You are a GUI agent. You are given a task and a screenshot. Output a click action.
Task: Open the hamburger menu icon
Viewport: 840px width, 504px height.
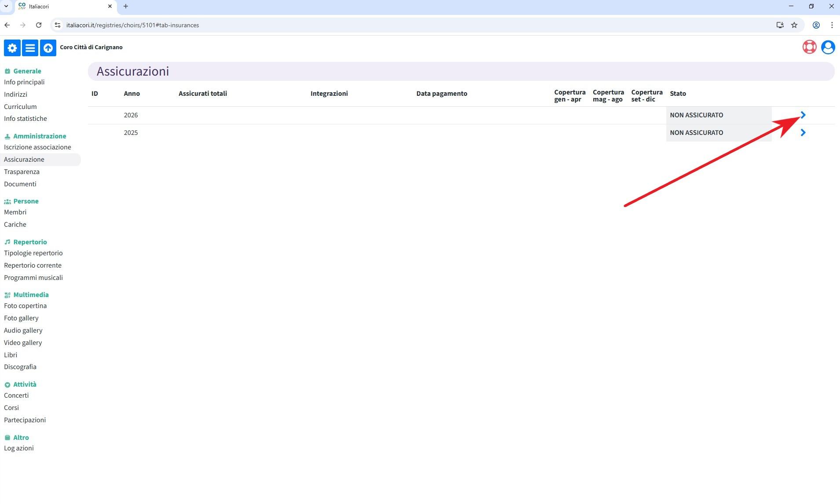point(30,48)
